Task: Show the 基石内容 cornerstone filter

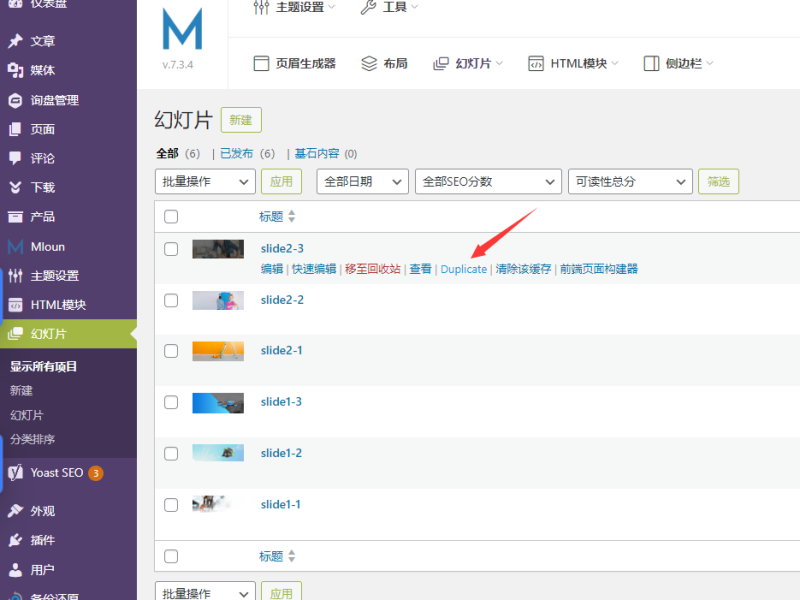Action: coord(317,154)
